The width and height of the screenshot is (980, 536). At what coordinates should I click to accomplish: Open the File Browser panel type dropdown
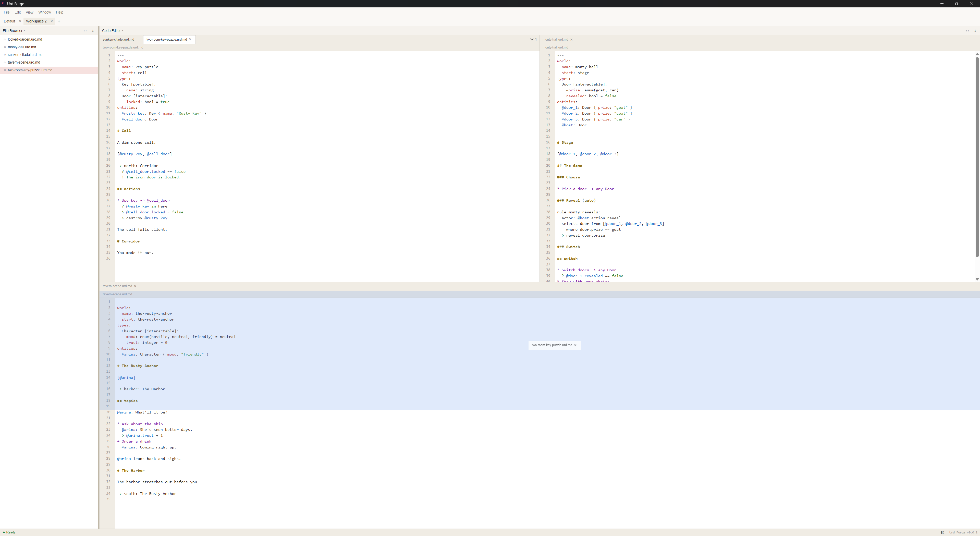(14, 31)
